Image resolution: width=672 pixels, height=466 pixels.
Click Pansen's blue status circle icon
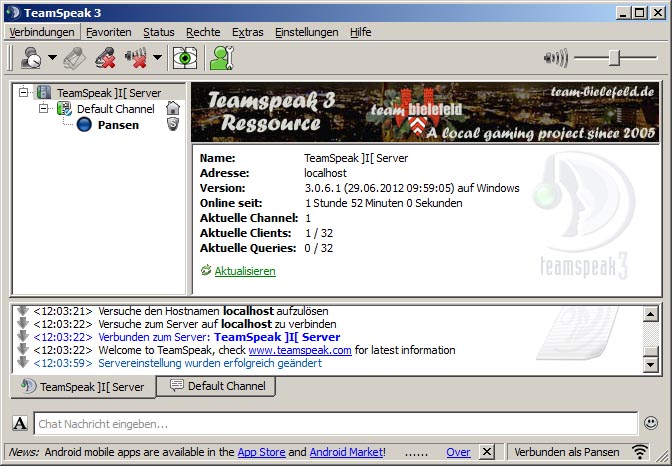point(84,125)
